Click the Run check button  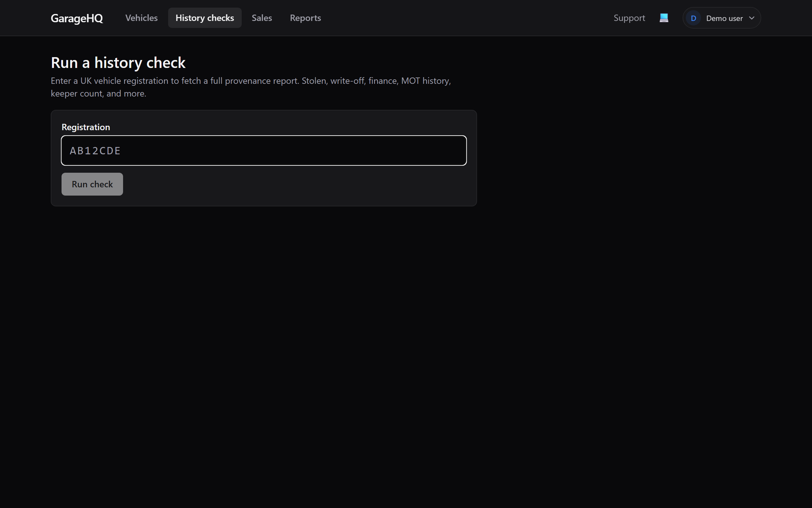pyautogui.click(x=92, y=184)
